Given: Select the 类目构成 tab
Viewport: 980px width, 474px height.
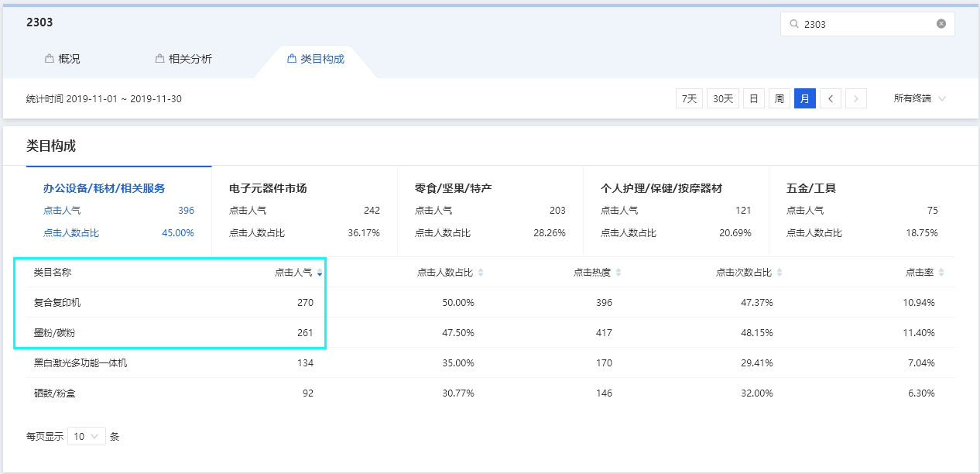Looking at the screenshot, I should pyautogui.click(x=315, y=59).
